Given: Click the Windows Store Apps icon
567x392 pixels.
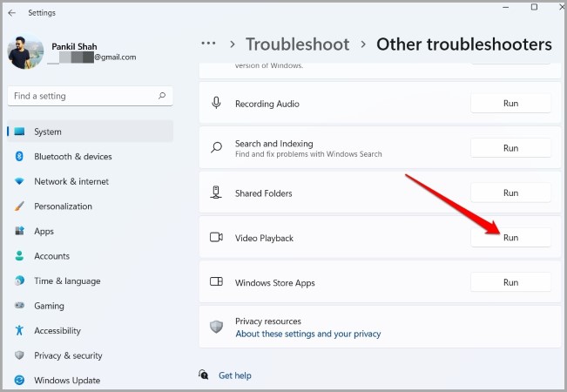Looking at the screenshot, I should [x=216, y=281].
